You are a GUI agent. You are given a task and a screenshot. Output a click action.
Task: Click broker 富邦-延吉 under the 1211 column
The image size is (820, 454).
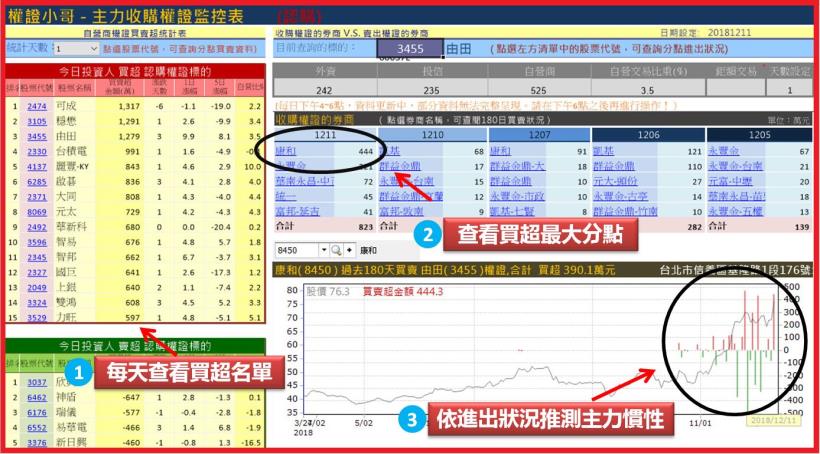(x=297, y=211)
